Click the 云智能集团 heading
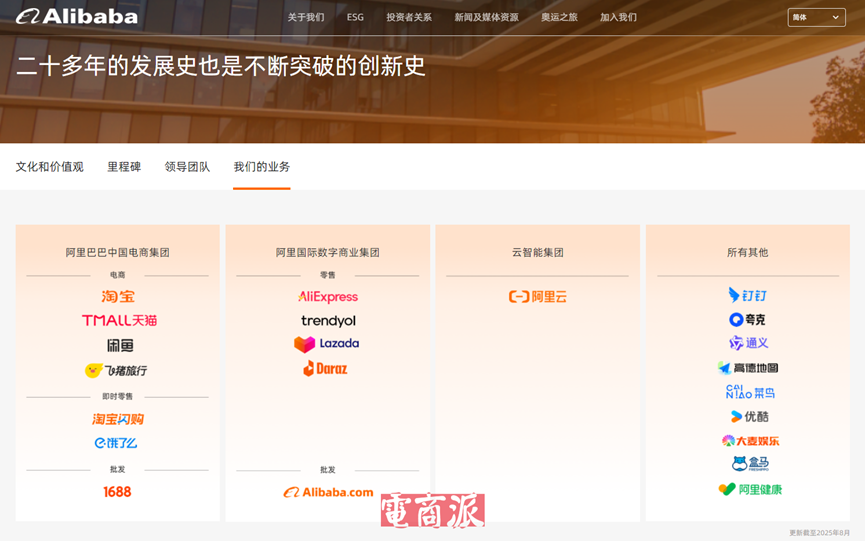Image resolution: width=865 pixels, height=541 pixels. [x=538, y=253]
